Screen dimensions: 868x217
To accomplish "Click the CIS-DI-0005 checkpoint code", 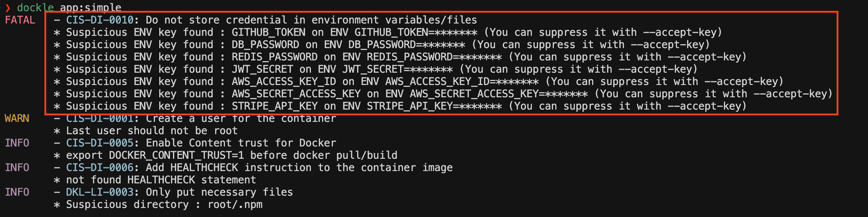I will point(100,143).
